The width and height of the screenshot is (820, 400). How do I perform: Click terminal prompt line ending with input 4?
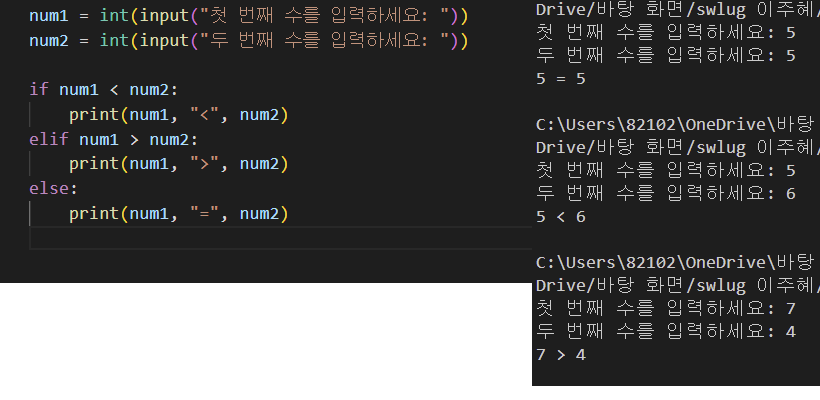pos(666,332)
